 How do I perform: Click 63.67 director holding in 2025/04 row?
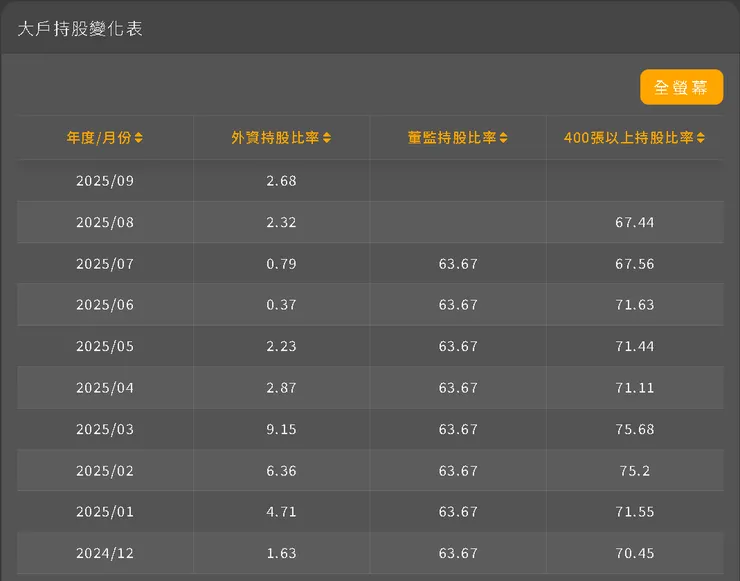(x=458, y=388)
